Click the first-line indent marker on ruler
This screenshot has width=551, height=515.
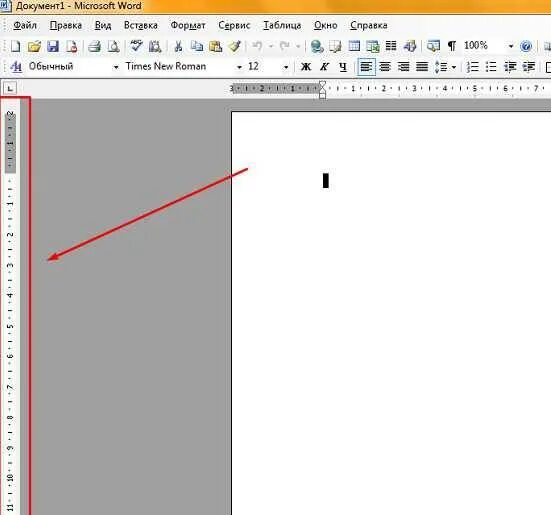point(322,84)
